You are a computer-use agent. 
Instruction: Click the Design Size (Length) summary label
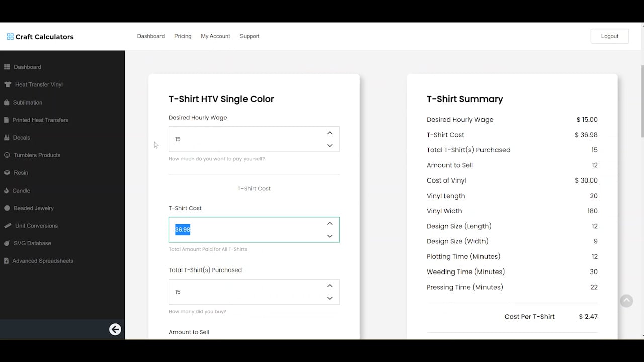(x=459, y=226)
